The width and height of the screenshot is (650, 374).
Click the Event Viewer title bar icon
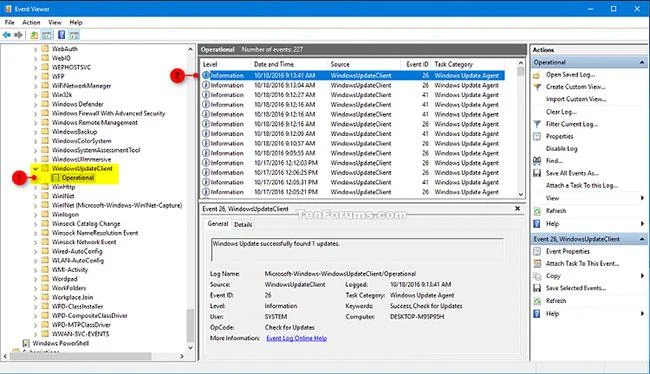click(x=8, y=9)
